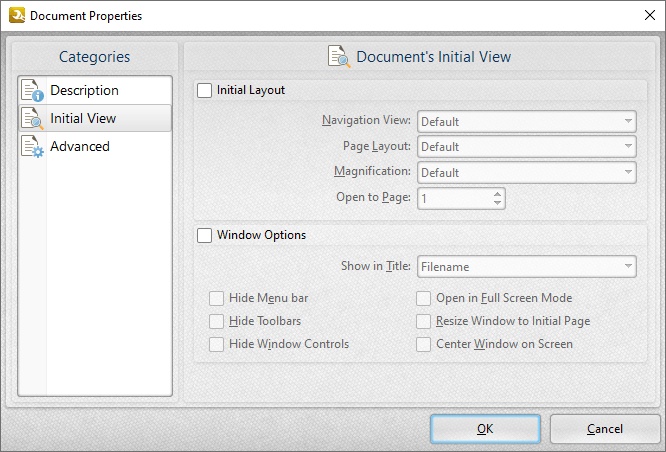Click the Navigation View label
The height and width of the screenshot is (452, 666).
[366, 120]
